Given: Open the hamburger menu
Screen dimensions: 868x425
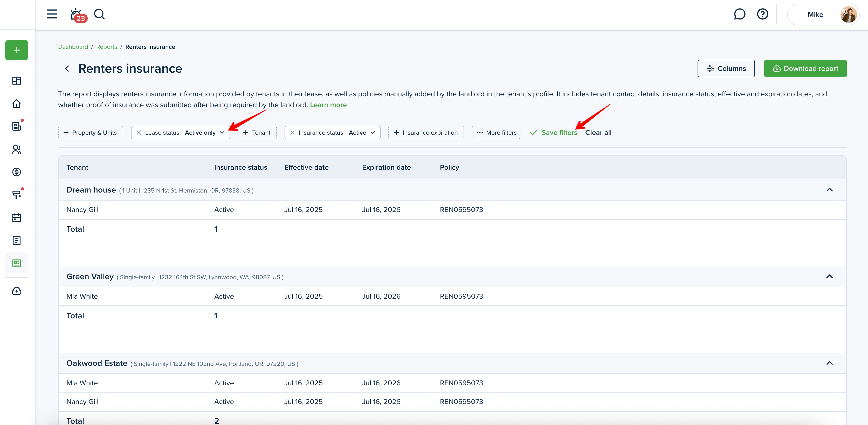Looking at the screenshot, I should coord(52,14).
